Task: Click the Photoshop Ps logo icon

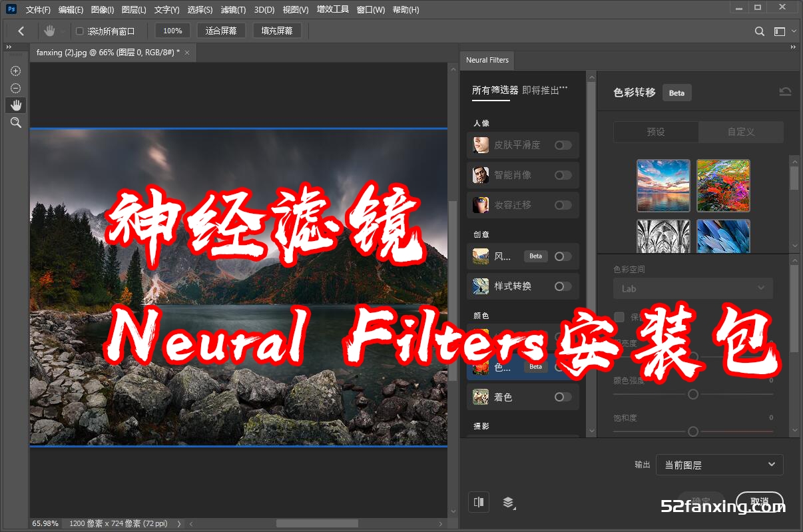Action: coord(11,9)
